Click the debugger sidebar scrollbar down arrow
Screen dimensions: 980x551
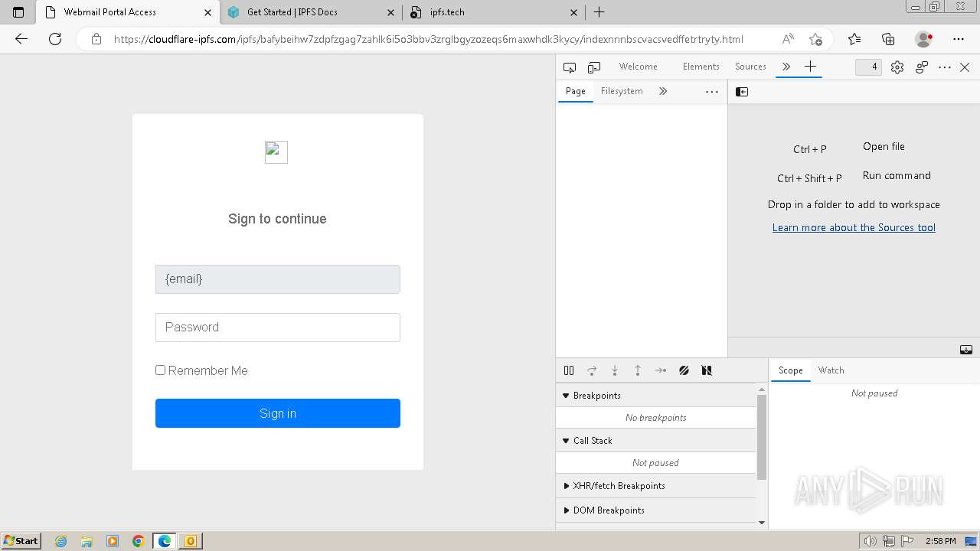pos(761,523)
